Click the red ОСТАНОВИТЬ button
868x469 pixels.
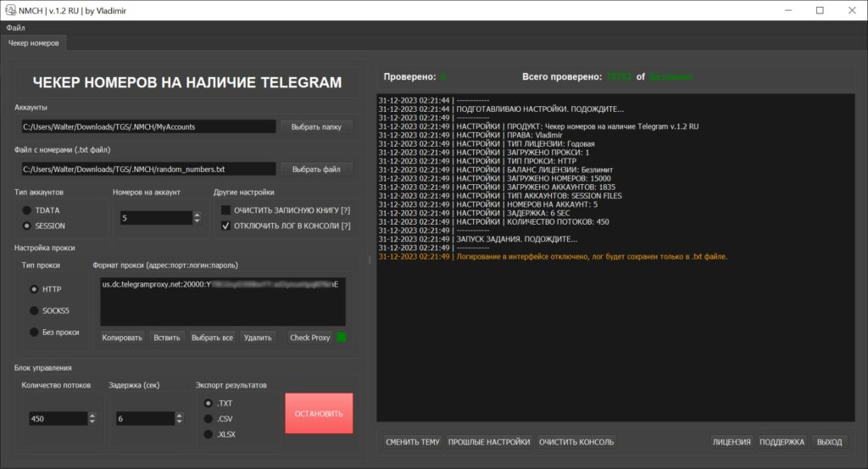click(x=319, y=414)
